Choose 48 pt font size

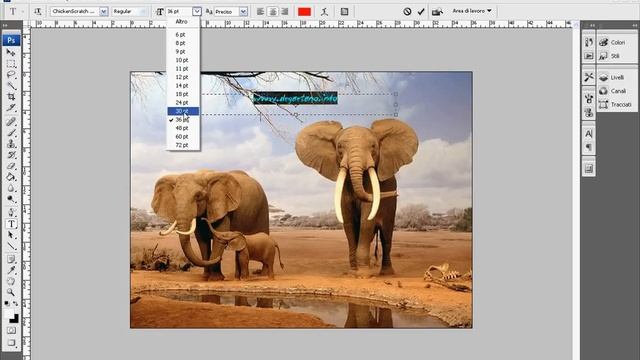183,128
